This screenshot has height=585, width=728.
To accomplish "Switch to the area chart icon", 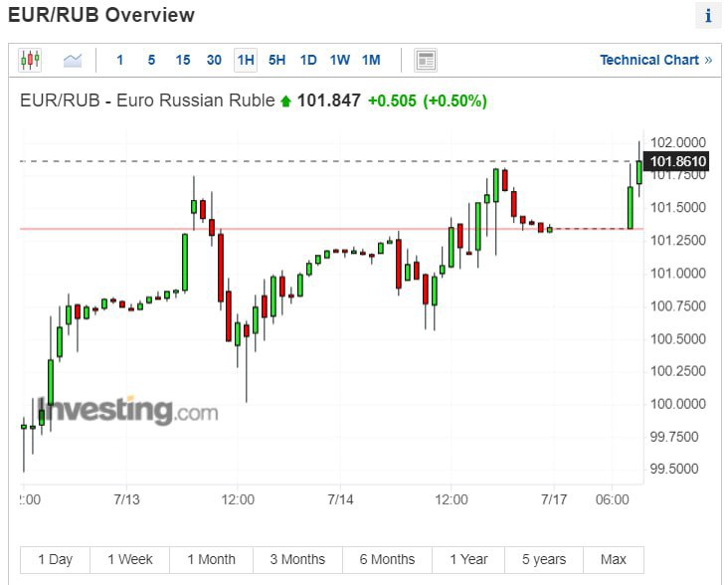I will (73, 60).
